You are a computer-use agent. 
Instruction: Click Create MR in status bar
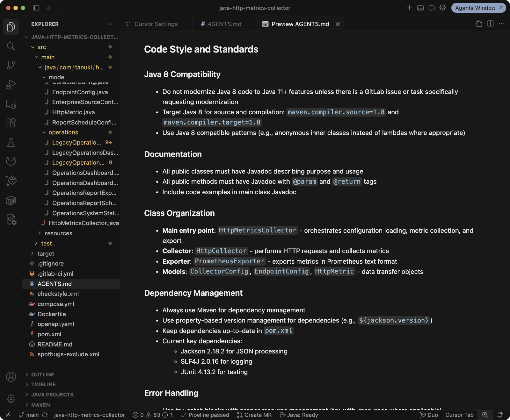point(254,415)
